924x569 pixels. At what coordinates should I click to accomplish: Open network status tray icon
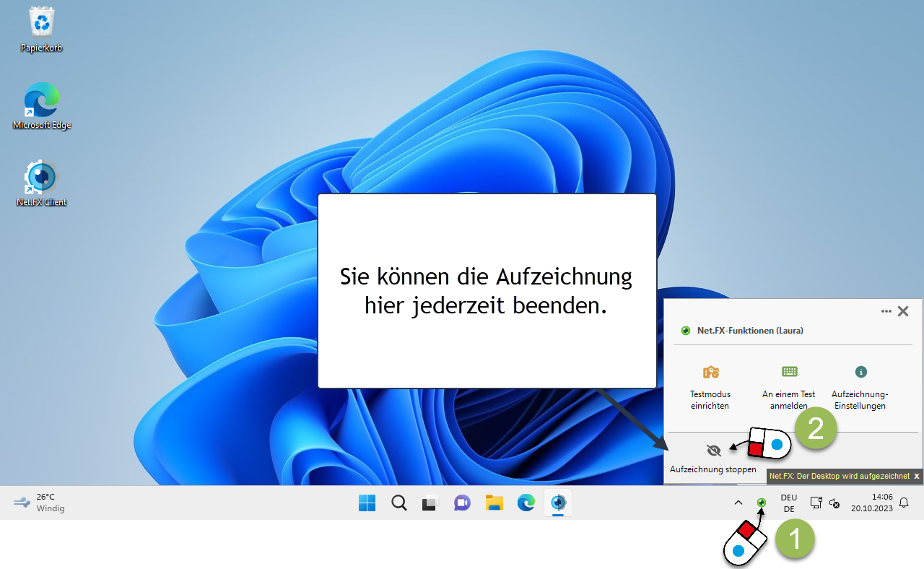tap(816, 503)
